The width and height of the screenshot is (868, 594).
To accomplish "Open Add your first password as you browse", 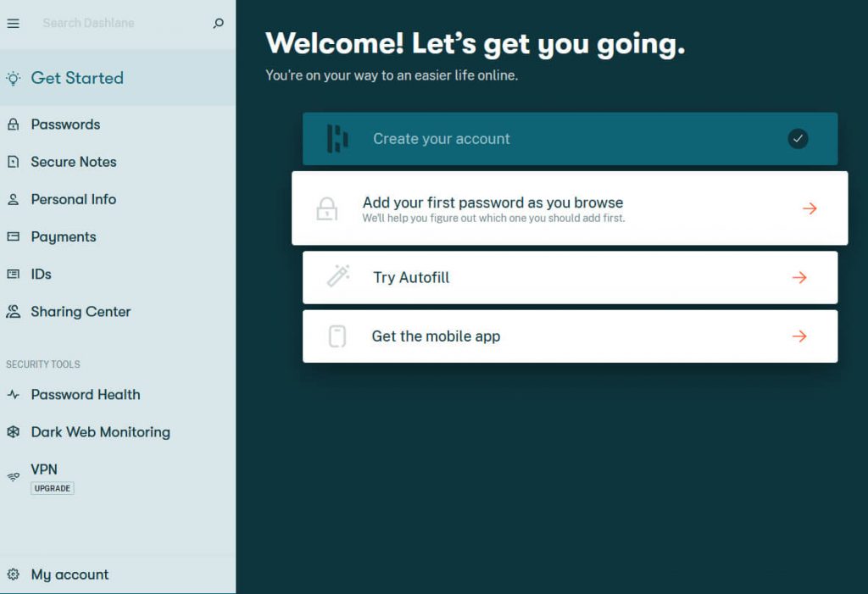I will [570, 208].
